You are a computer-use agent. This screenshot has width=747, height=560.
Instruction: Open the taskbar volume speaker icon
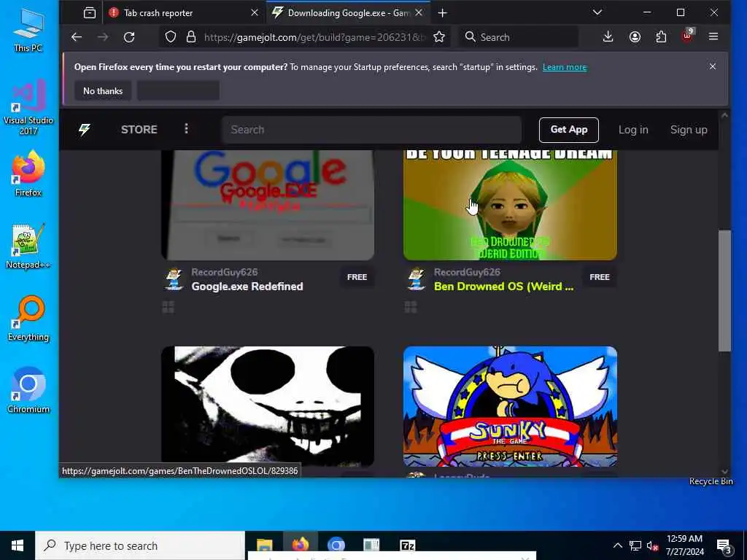[x=652, y=545]
